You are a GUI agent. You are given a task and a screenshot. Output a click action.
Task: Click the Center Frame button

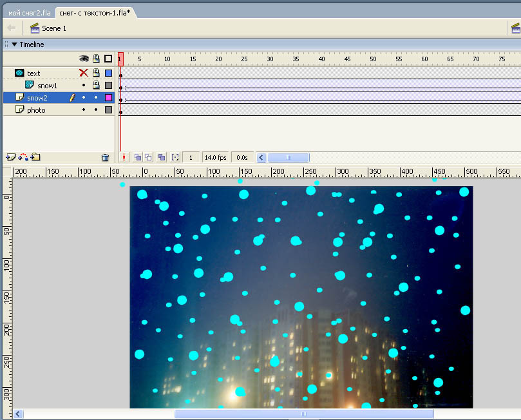tap(125, 157)
